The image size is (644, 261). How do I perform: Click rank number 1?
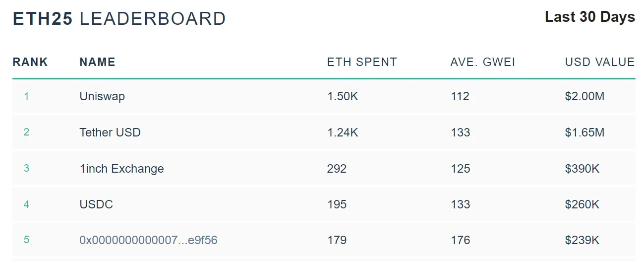click(x=26, y=96)
